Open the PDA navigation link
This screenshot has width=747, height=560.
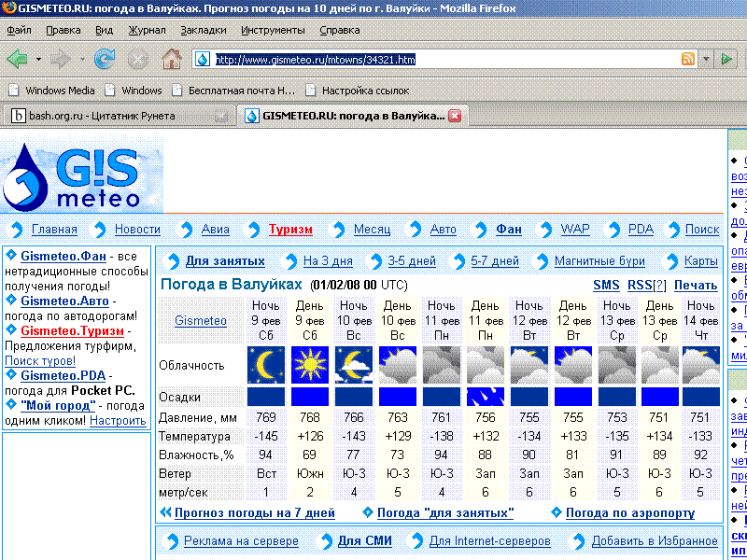[641, 230]
